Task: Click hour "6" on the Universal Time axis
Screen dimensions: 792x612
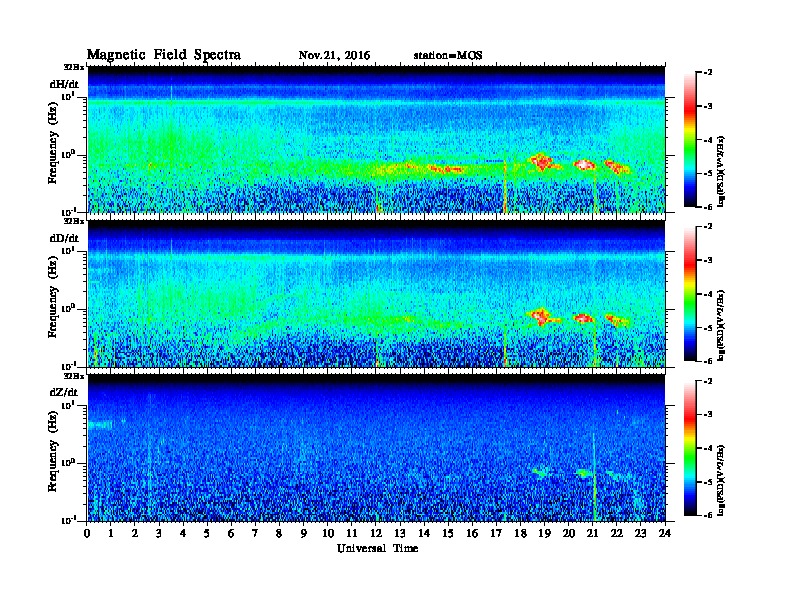Action: (x=231, y=533)
